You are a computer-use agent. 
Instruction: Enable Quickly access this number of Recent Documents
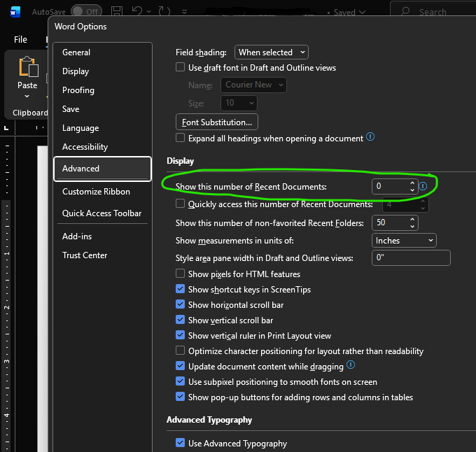180,204
